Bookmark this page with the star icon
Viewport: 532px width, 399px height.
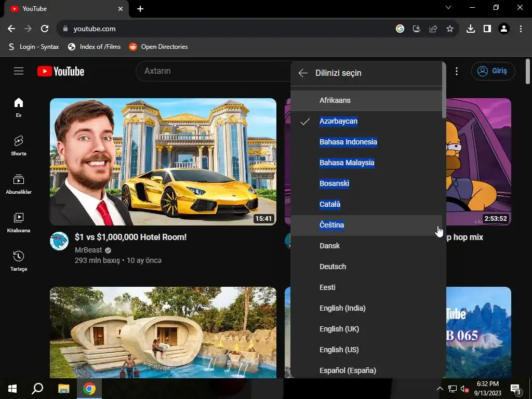450,29
